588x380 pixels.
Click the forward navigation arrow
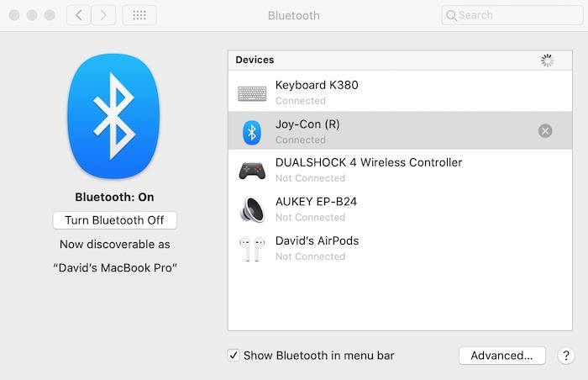coord(103,15)
